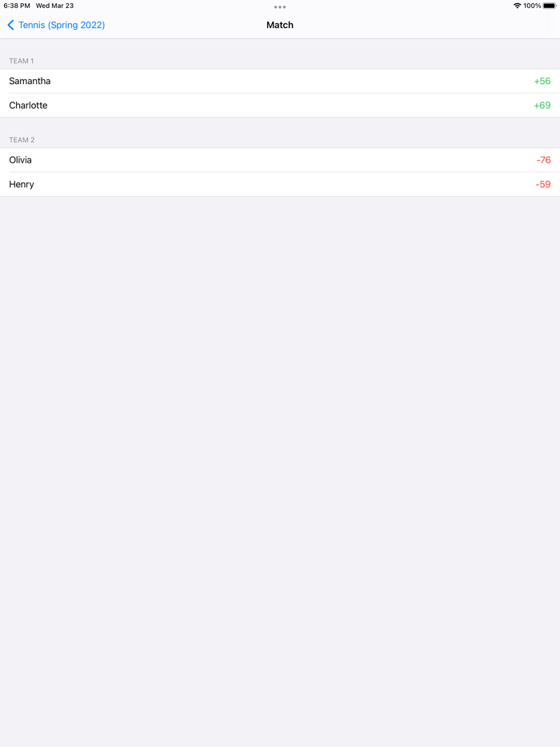Tap Olivia's red -76 score value
Screen dimensions: 560x747
(x=543, y=160)
